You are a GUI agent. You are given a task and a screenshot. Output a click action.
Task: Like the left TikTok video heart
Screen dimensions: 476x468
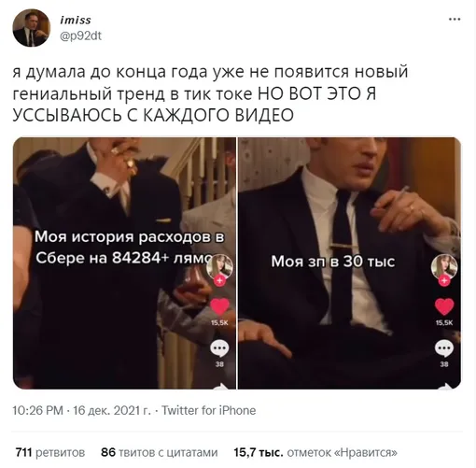[220, 307]
